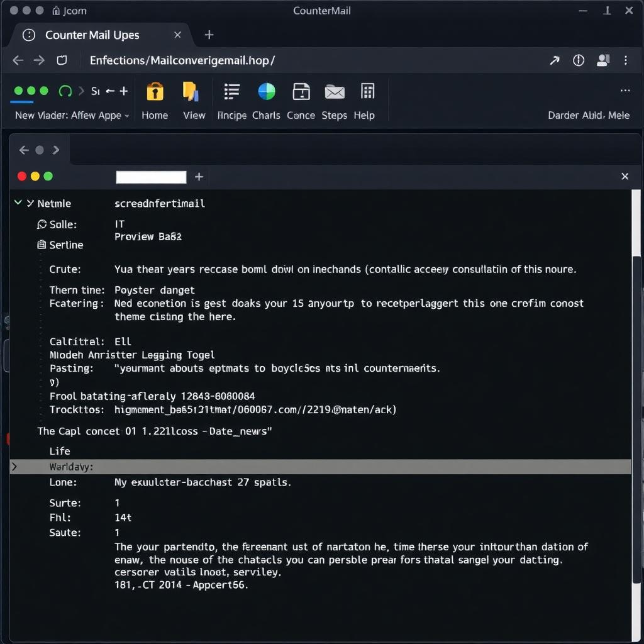Open the Charls pie chart icon

(267, 91)
